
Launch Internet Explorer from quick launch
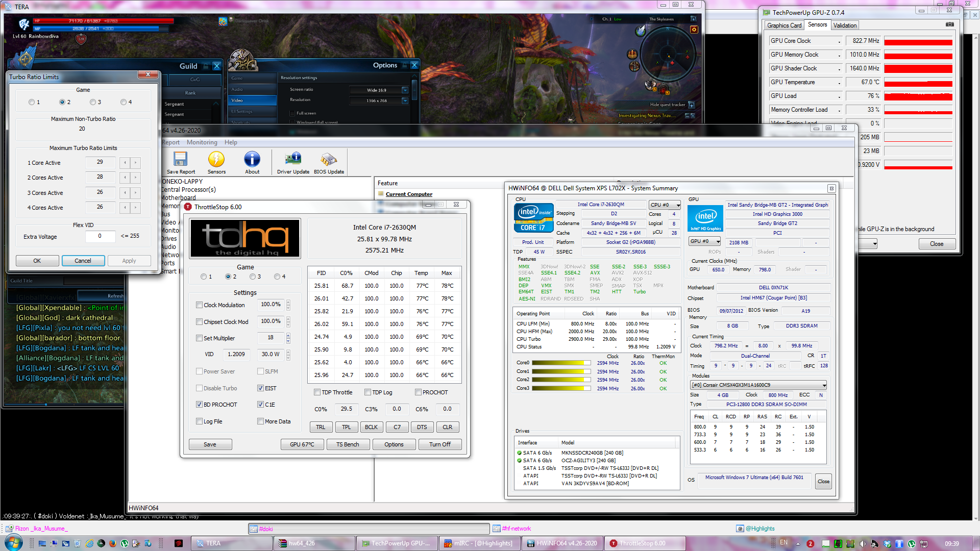tap(90, 543)
